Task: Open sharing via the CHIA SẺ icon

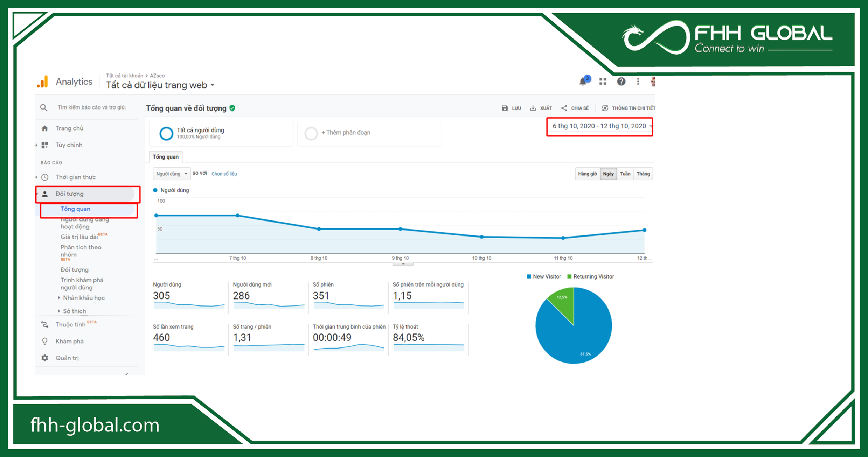Action: 564,108
